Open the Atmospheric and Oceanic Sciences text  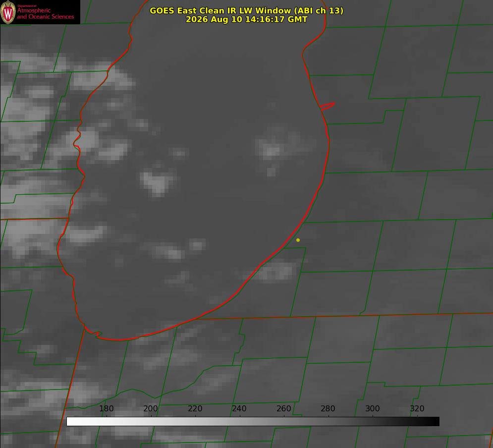(x=45, y=13)
